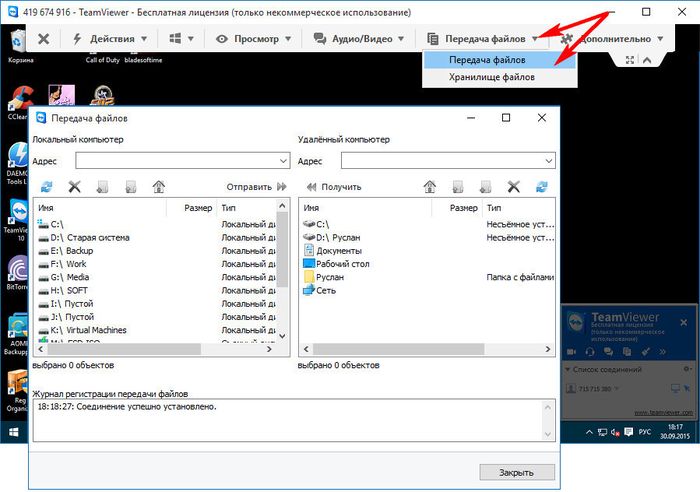Select the CCleaner desktop icon

click(x=17, y=103)
